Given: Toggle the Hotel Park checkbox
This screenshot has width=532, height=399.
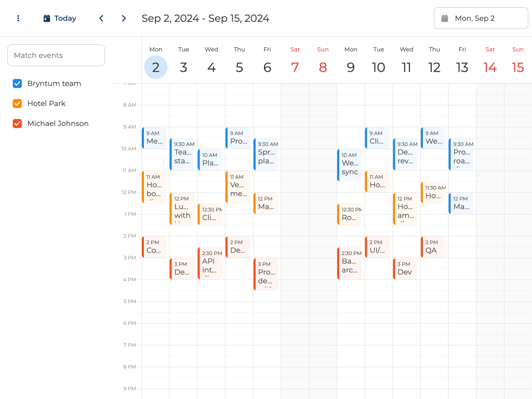Looking at the screenshot, I should [17, 103].
